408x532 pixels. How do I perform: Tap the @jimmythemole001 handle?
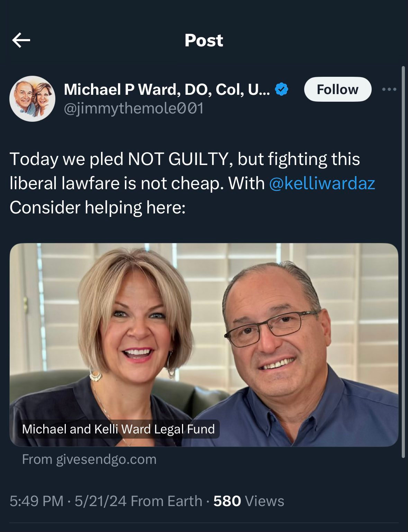pos(134,109)
